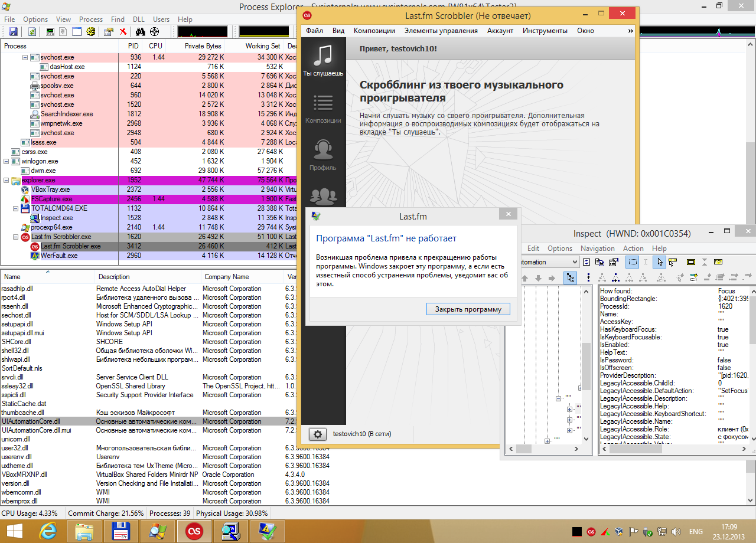Click the binoculars Find Handle or DLL icon

[141, 32]
